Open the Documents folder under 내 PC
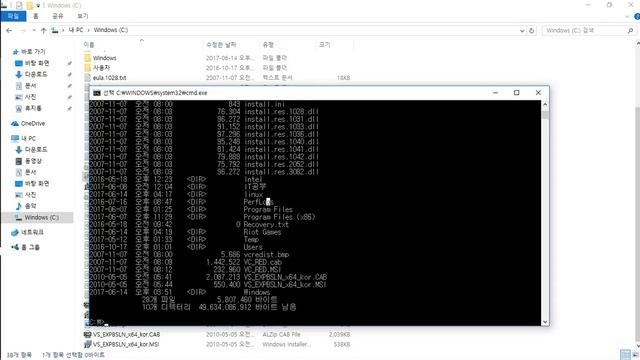Image resolution: width=640 pixels, height=360 pixels. point(26,172)
